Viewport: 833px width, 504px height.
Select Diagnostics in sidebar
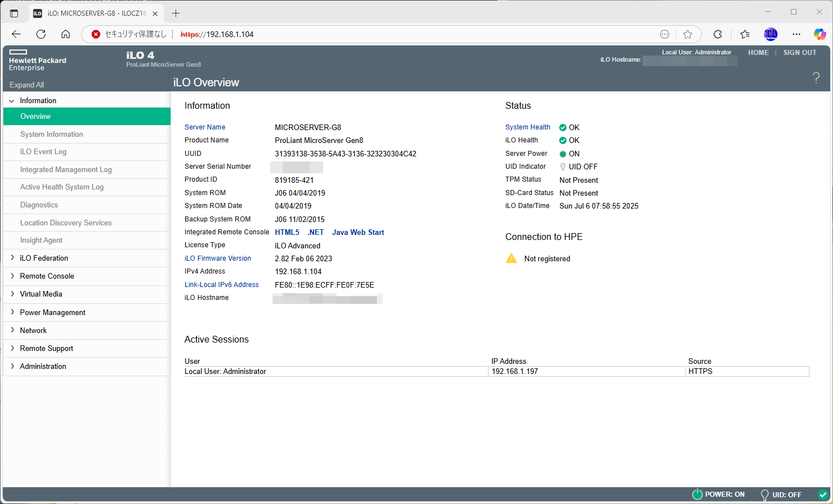pyautogui.click(x=39, y=205)
